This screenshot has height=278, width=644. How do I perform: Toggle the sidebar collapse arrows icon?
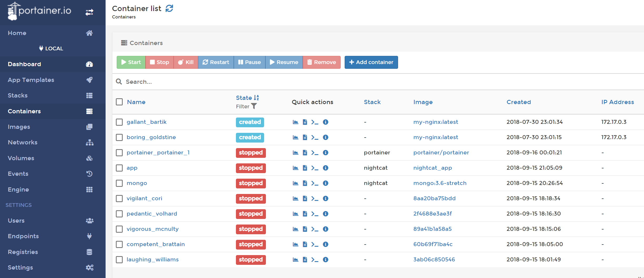click(89, 12)
